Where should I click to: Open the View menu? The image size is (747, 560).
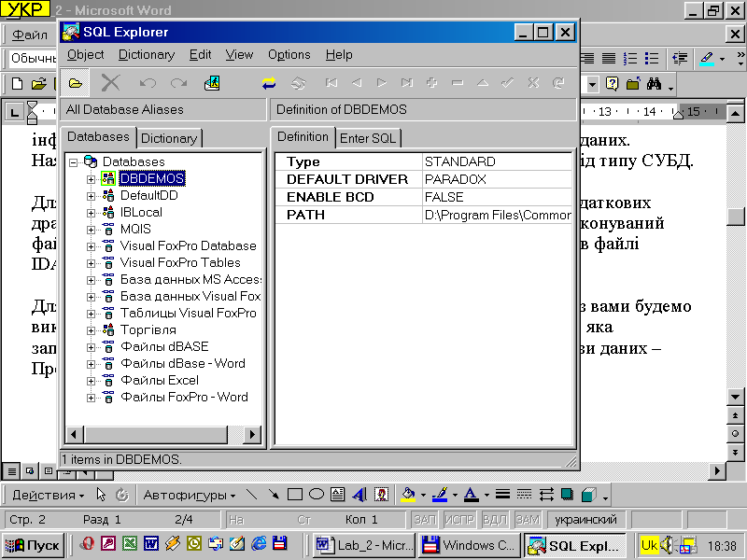click(239, 55)
